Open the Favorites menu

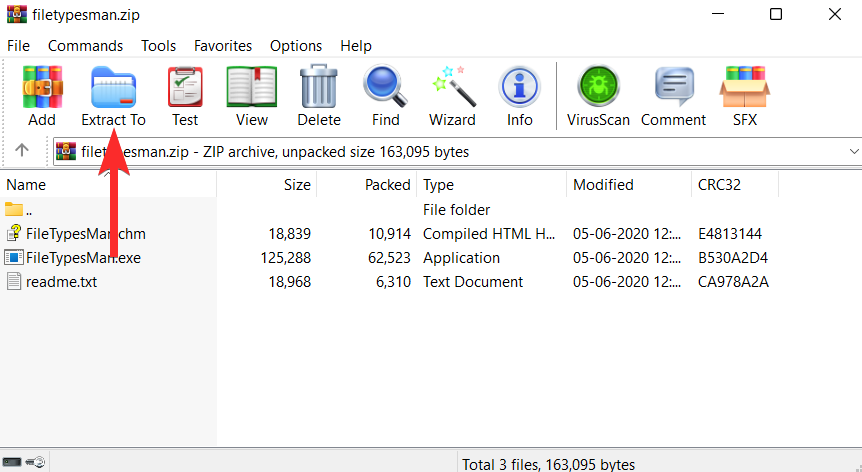223,46
